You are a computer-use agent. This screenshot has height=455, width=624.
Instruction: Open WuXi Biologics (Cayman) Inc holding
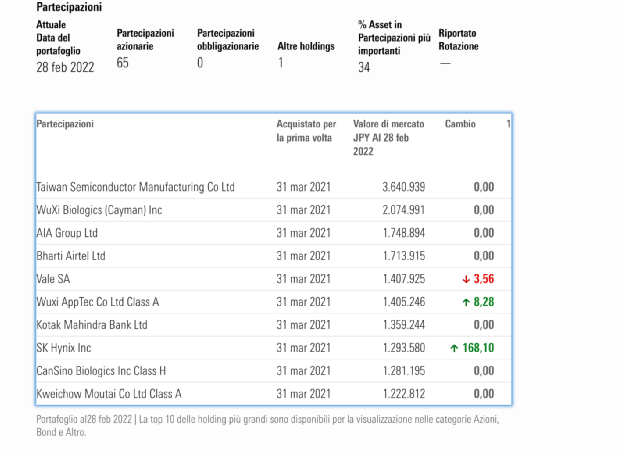click(x=99, y=210)
